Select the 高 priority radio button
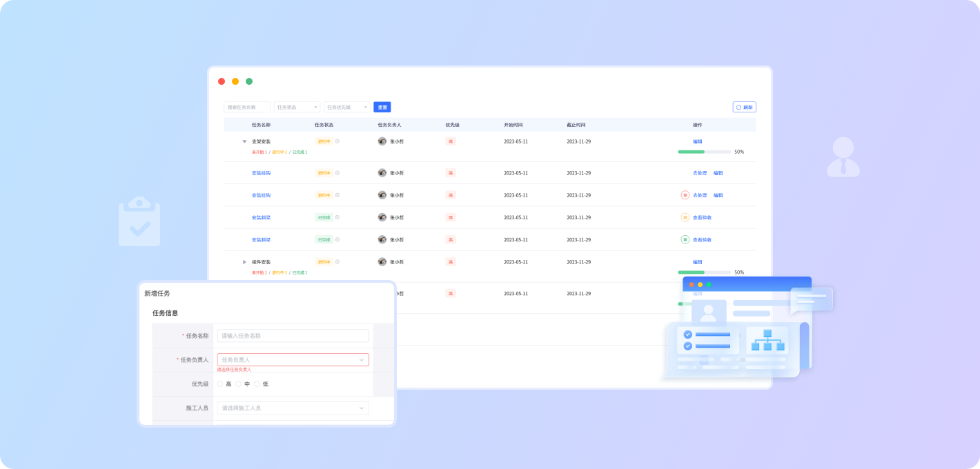 (x=220, y=384)
